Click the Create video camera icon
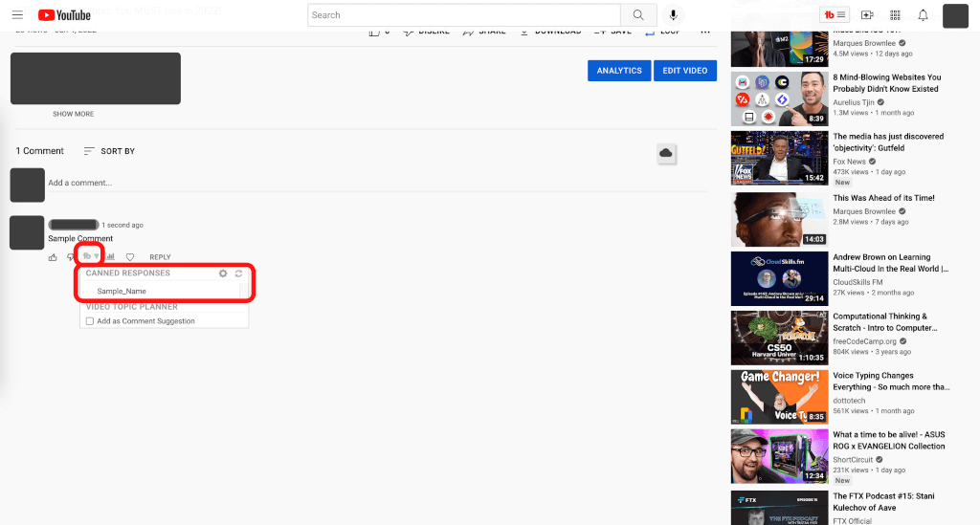Screen dimensions: 980x525 (x=867, y=15)
